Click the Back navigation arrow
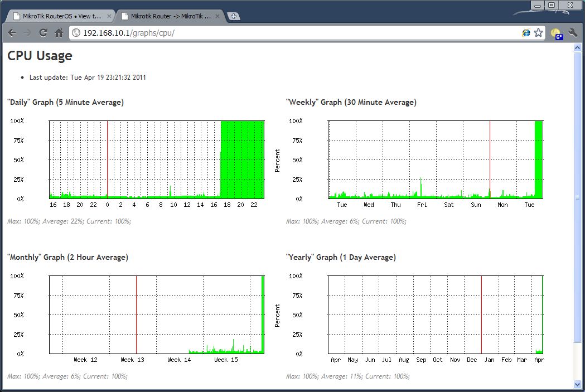 (12, 33)
